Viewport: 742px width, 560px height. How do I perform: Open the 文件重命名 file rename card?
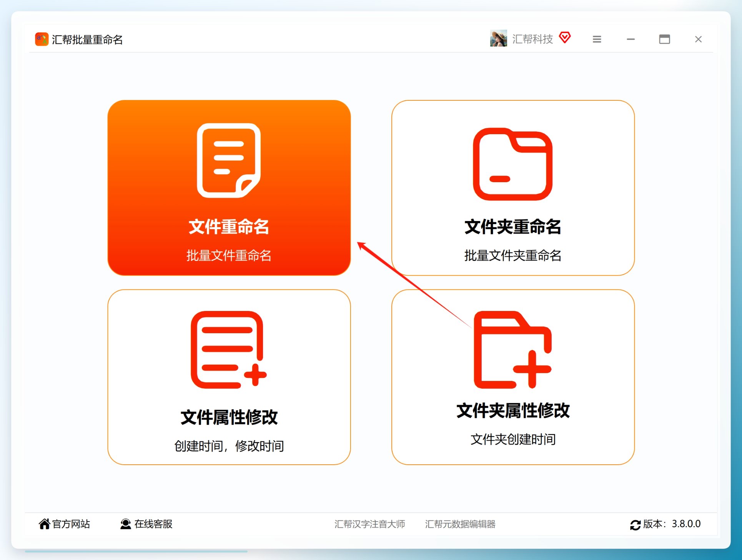pos(229,188)
